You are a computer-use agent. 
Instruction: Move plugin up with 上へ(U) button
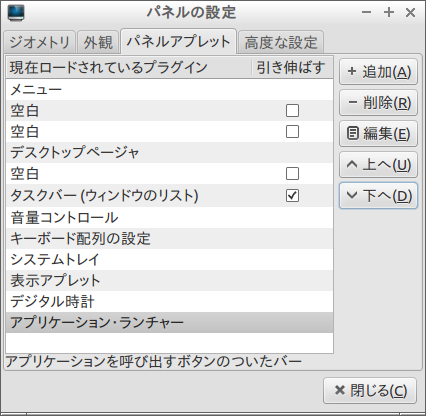pyautogui.click(x=378, y=165)
